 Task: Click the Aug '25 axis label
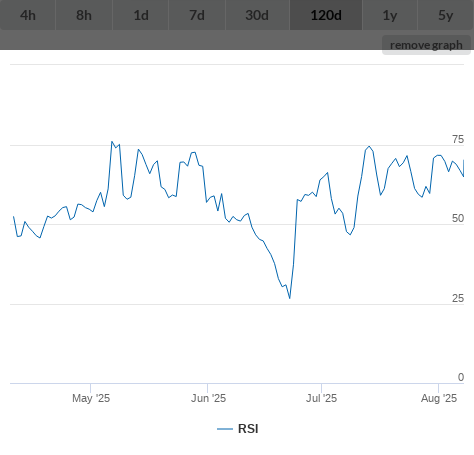coord(439,398)
